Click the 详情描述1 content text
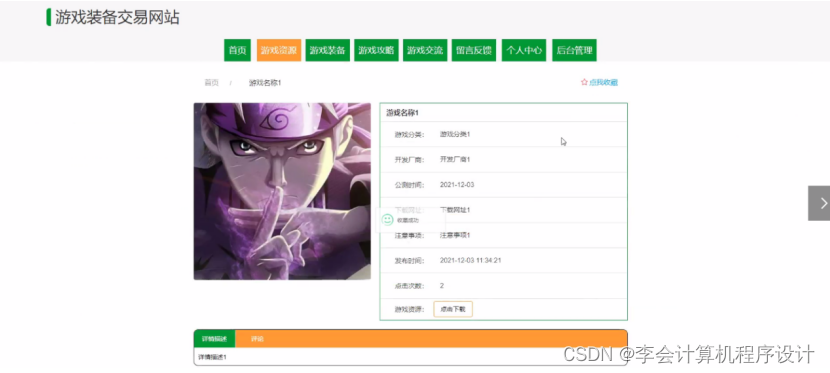 click(212, 357)
